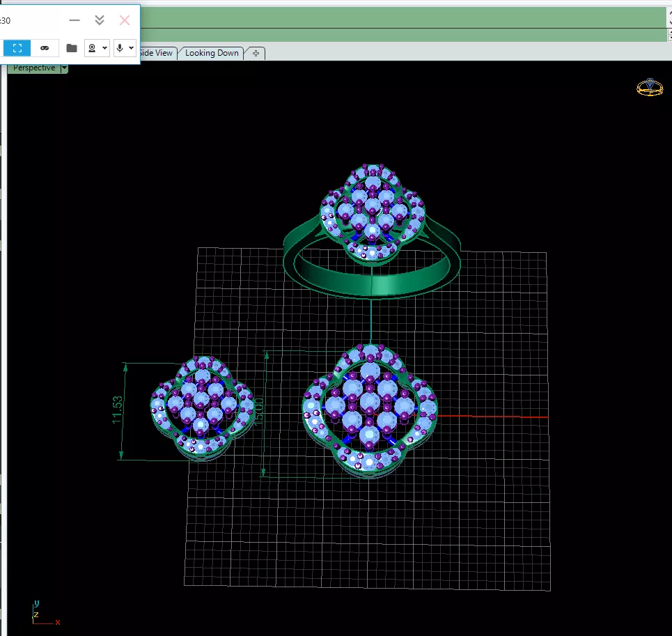Toggle the webcam overlay icon
This screenshot has width=672, height=636.
pyautogui.click(x=92, y=48)
